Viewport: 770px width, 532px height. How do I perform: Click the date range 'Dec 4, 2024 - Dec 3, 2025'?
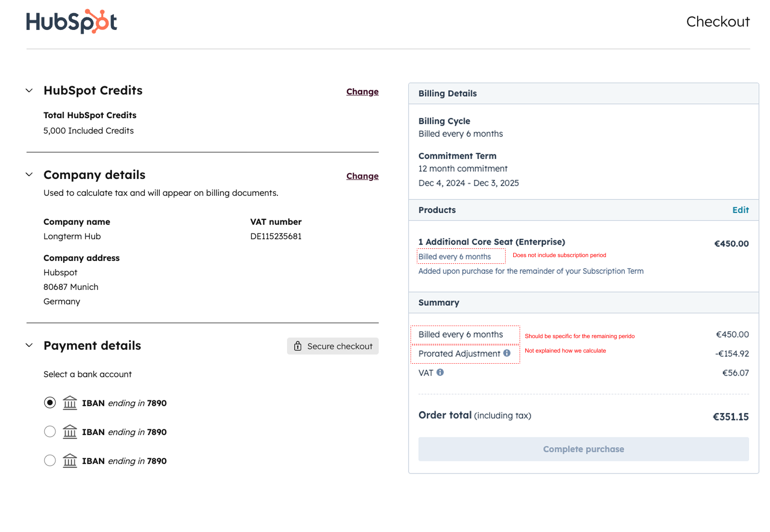pos(468,183)
